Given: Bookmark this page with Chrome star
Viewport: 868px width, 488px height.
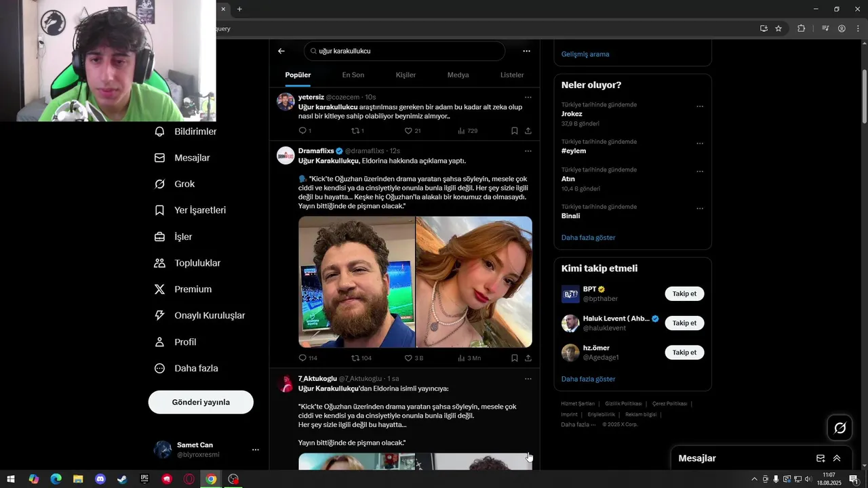Looking at the screenshot, I should click(x=778, y=28).
